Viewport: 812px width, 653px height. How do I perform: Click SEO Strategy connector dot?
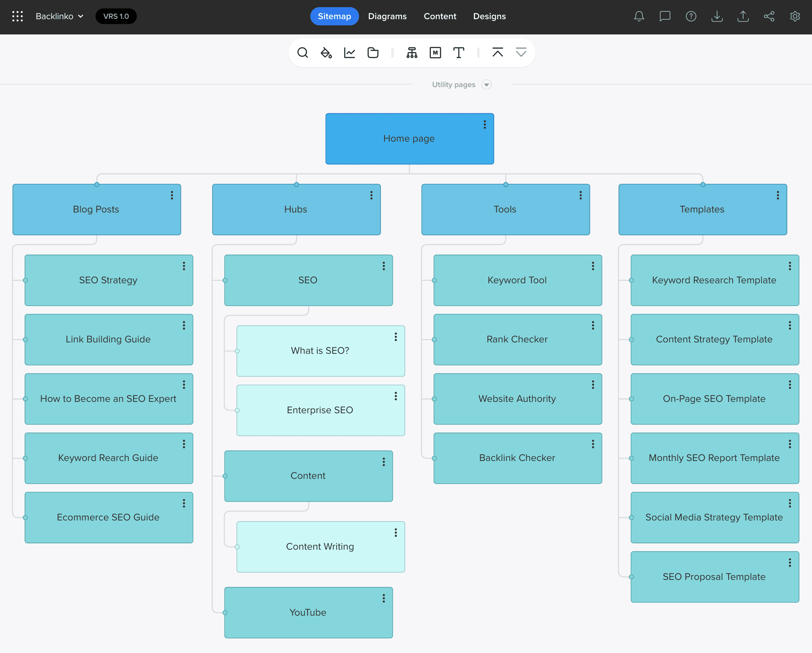25,280
